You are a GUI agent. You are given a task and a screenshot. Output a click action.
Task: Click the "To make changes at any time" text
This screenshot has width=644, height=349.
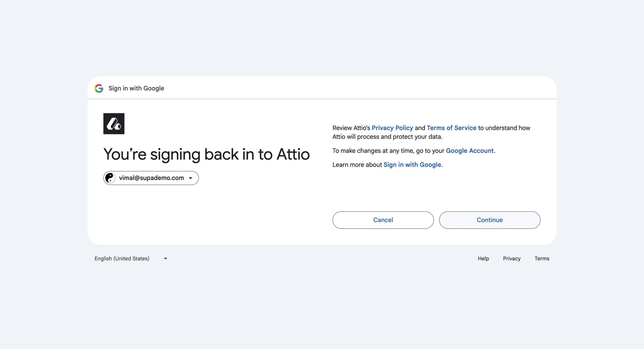[x=388, y=151]
